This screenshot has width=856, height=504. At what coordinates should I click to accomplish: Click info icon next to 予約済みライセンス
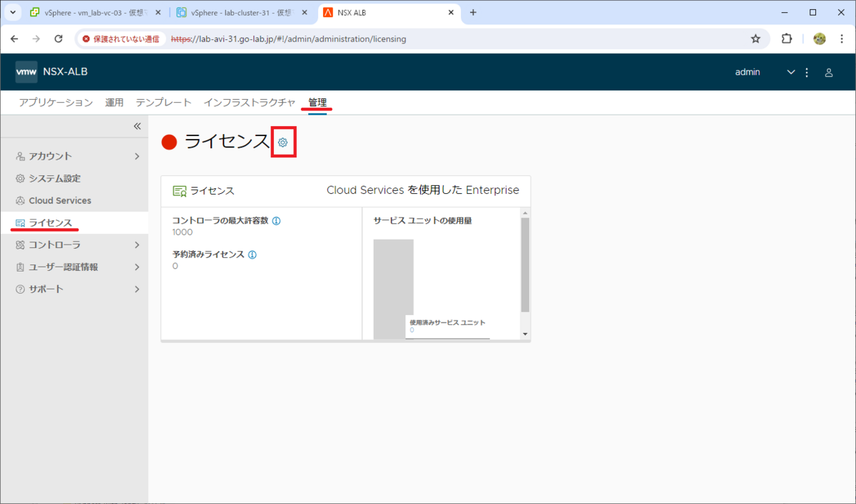coord(252,254)
